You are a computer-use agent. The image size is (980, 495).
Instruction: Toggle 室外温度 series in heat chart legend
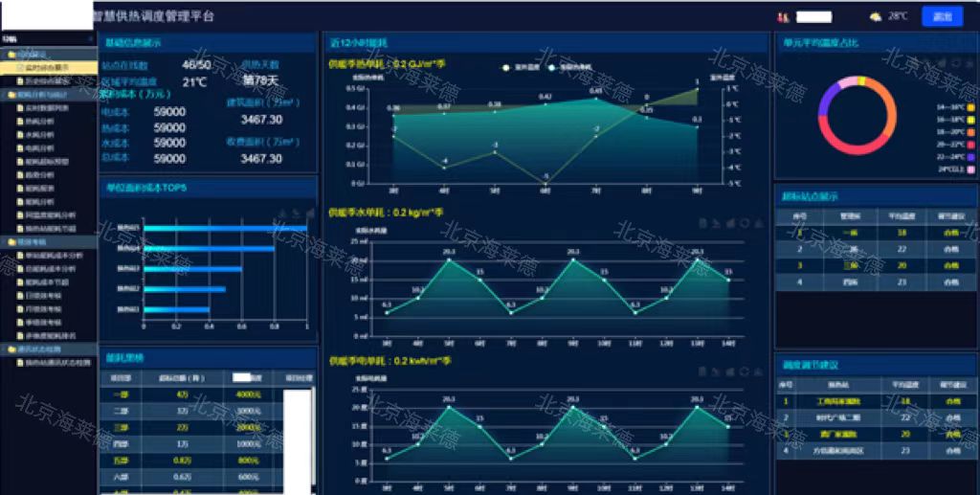518,66
